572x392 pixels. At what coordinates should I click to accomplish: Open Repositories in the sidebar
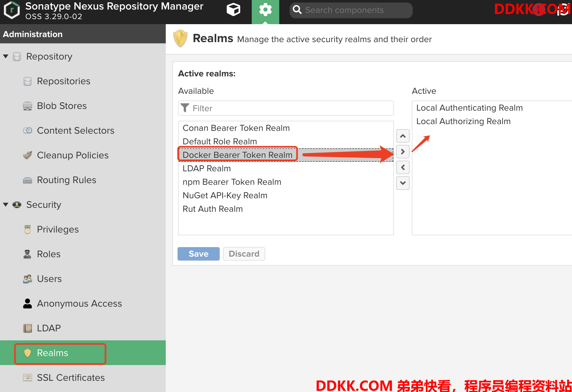coord(83,81)
